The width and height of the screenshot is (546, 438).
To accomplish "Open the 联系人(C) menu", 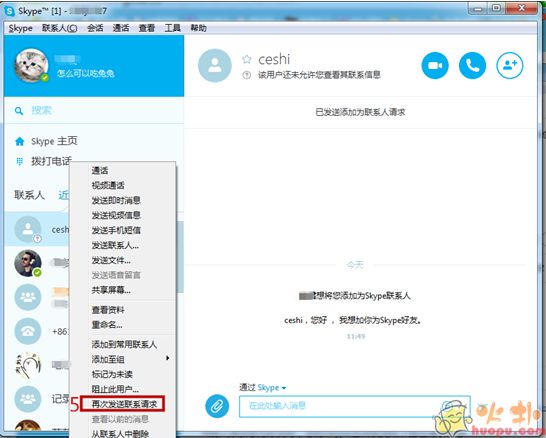I will 60,28.
